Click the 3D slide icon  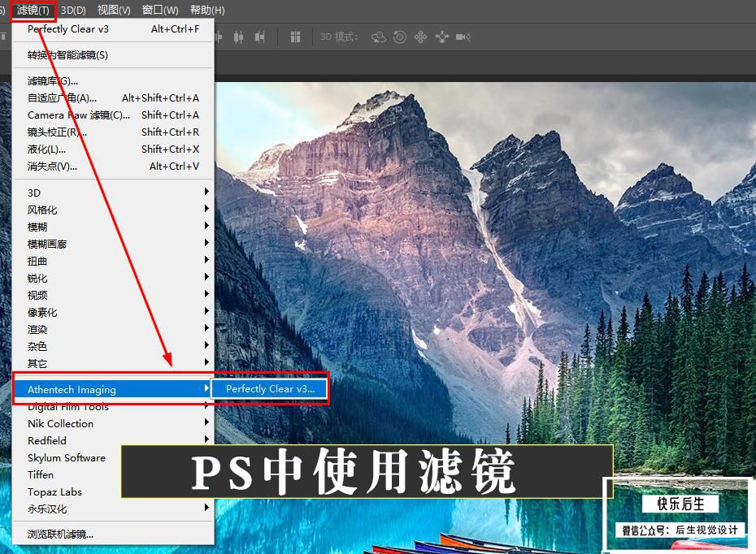(x=441, y=37)
